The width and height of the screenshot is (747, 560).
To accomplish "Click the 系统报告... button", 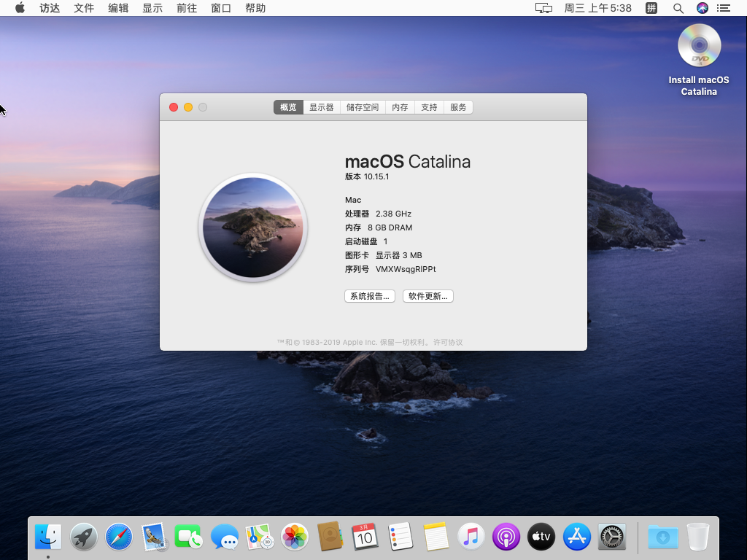I will (370, 296).
